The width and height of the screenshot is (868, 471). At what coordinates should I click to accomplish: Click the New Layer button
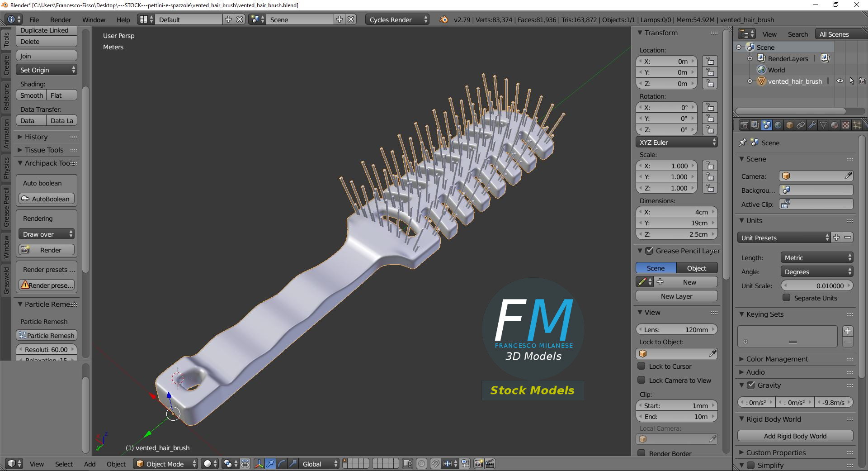pyautogui.click(x=677, y=296)
